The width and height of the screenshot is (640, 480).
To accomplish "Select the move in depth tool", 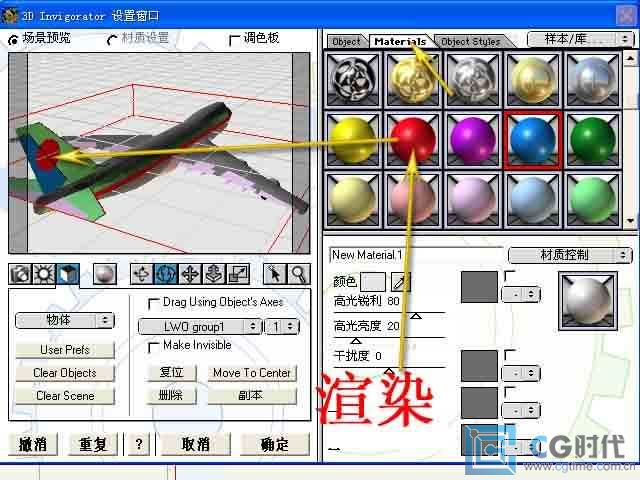I will pyautogui.click(x=214, y=274).
